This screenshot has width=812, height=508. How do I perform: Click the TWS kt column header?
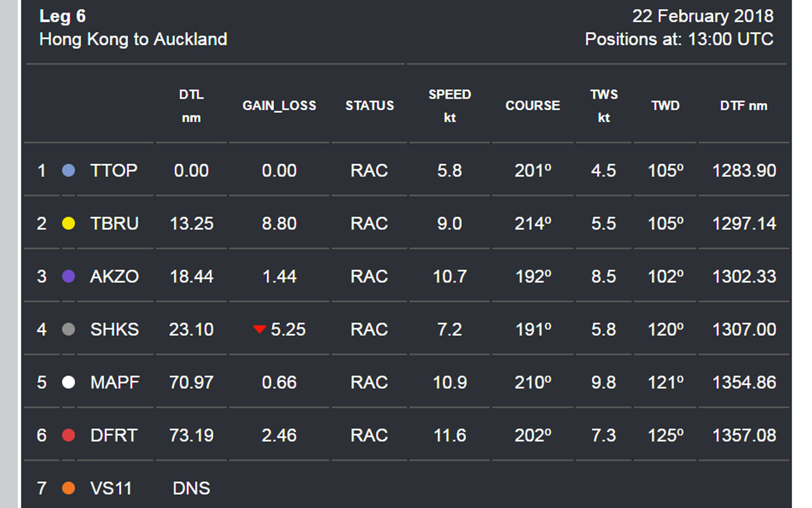[x=604, y=106]
